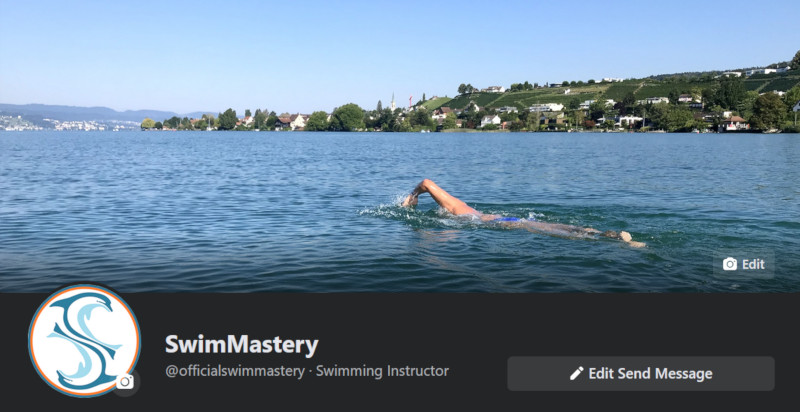800x412 pixels.
Task: Click the Swimming Instructor category label
Action: tap(382, 371)
